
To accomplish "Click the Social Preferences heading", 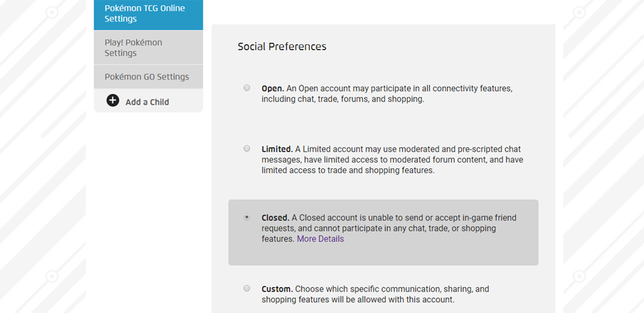I will point(282,47).
